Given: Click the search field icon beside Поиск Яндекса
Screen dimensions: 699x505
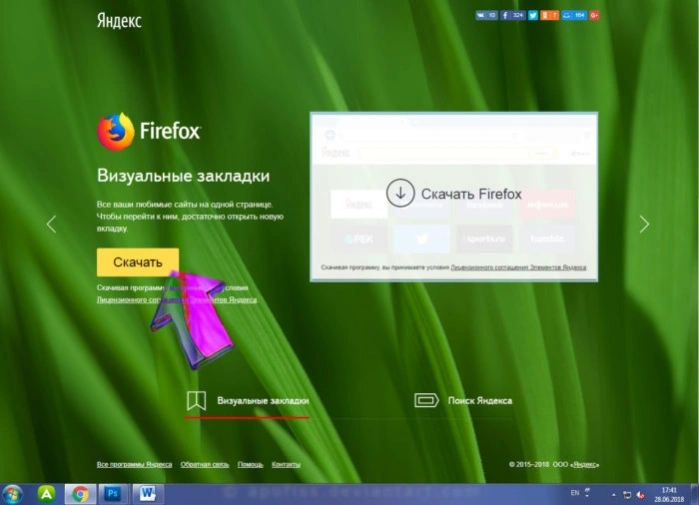Looking at the screenshot, I should click(426, 400).
